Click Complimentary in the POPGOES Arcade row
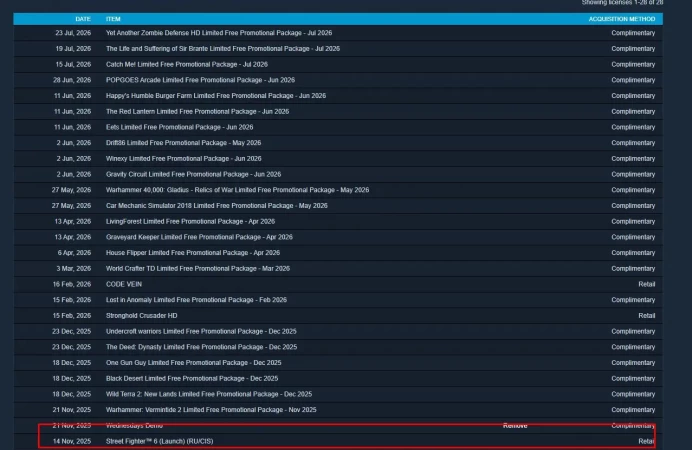The height and width of the screenshot is (450, 692). 633,80
